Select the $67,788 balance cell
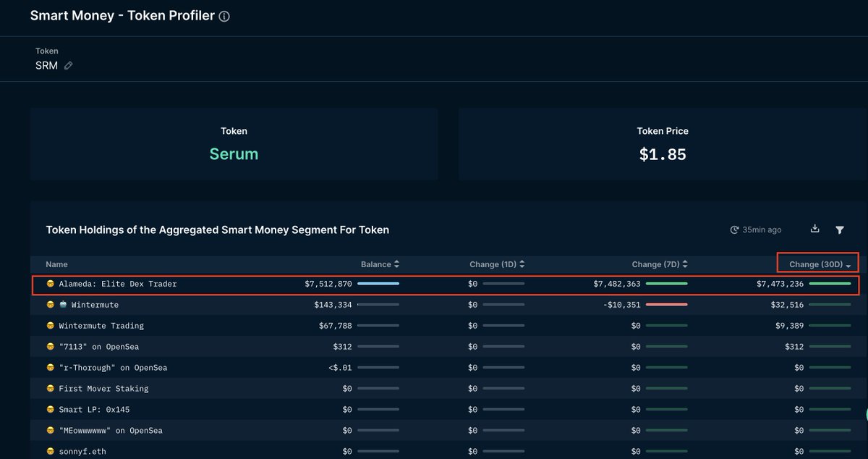This screenshot has width=868, height=459. (x=335, y=326)
